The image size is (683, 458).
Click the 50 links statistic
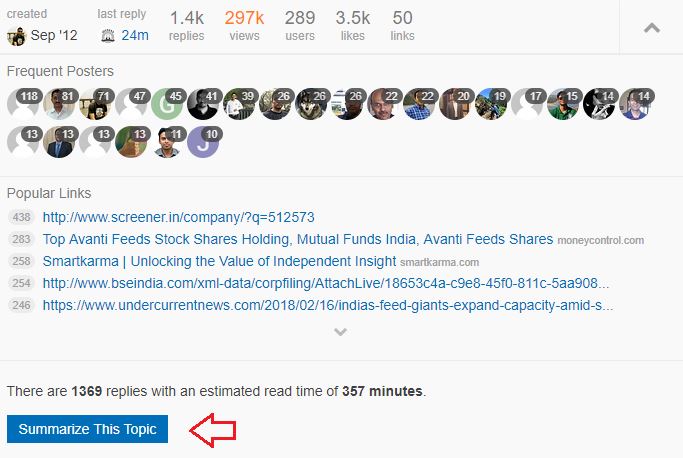[x=402, y=26]
